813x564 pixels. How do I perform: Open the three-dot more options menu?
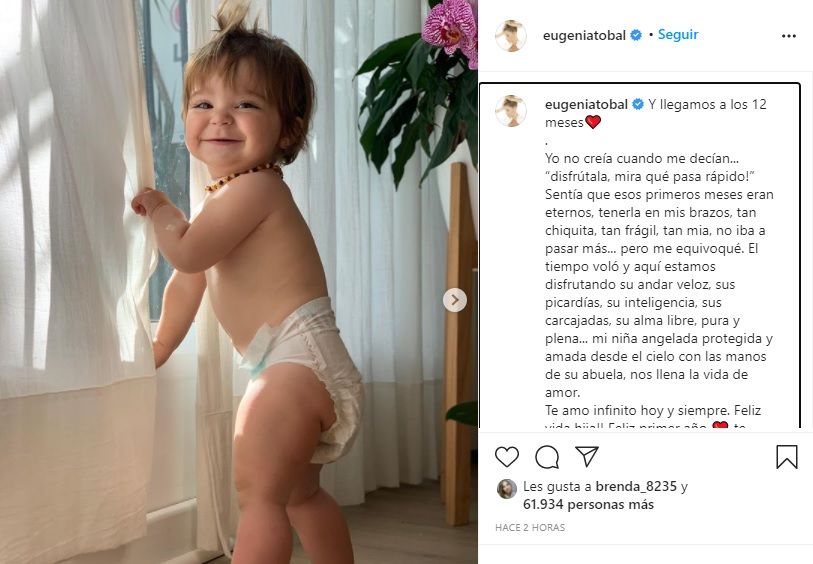pyautogui.click(x=789, y=36)
